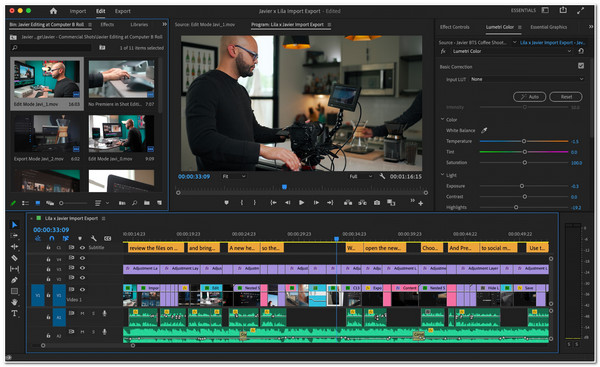Select the Pen tool

point(14,280)
